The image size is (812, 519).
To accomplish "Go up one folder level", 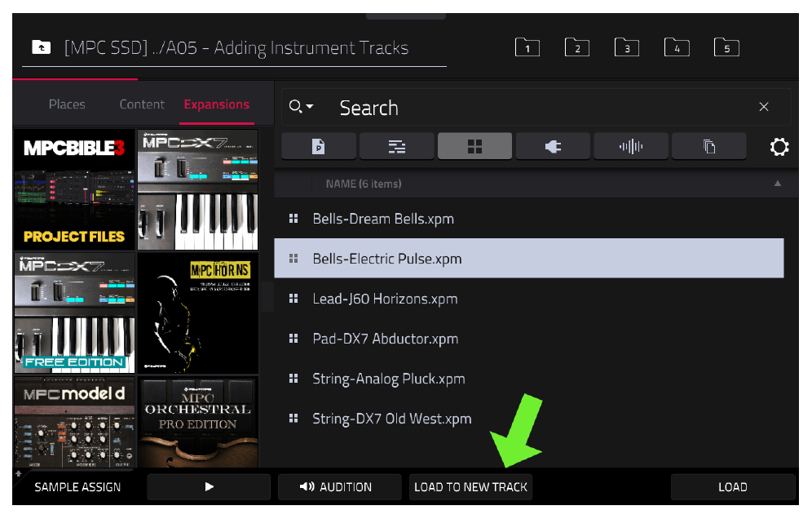I will point(42,47).
